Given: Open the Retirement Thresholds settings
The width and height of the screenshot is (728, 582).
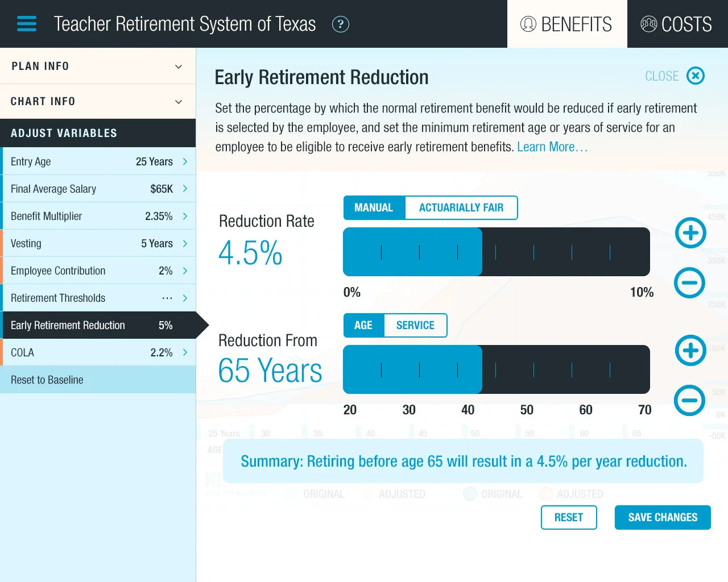Looking at the screenshot, I should (x=98, y=298).
